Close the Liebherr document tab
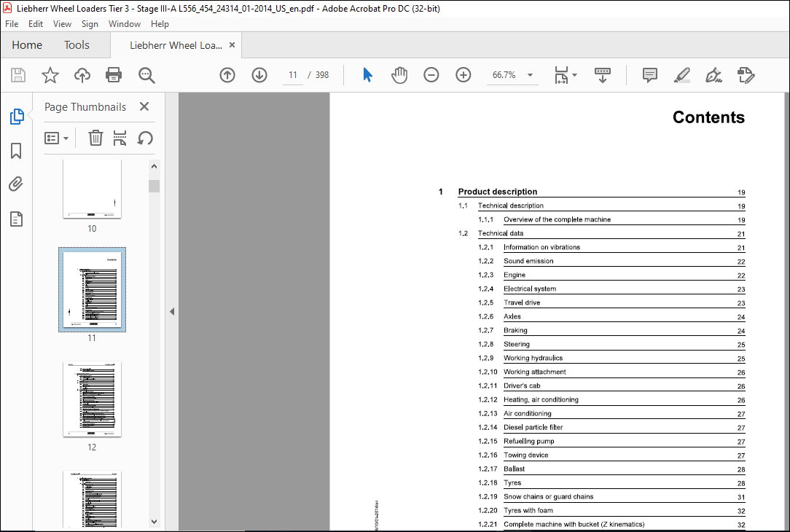 [x=232, y=45]
